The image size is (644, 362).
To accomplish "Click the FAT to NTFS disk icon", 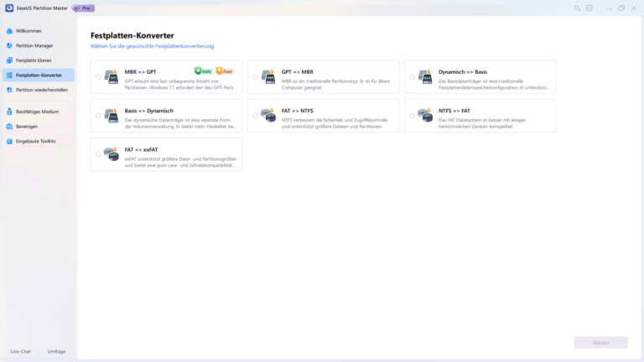I will [x=268, y=116].
